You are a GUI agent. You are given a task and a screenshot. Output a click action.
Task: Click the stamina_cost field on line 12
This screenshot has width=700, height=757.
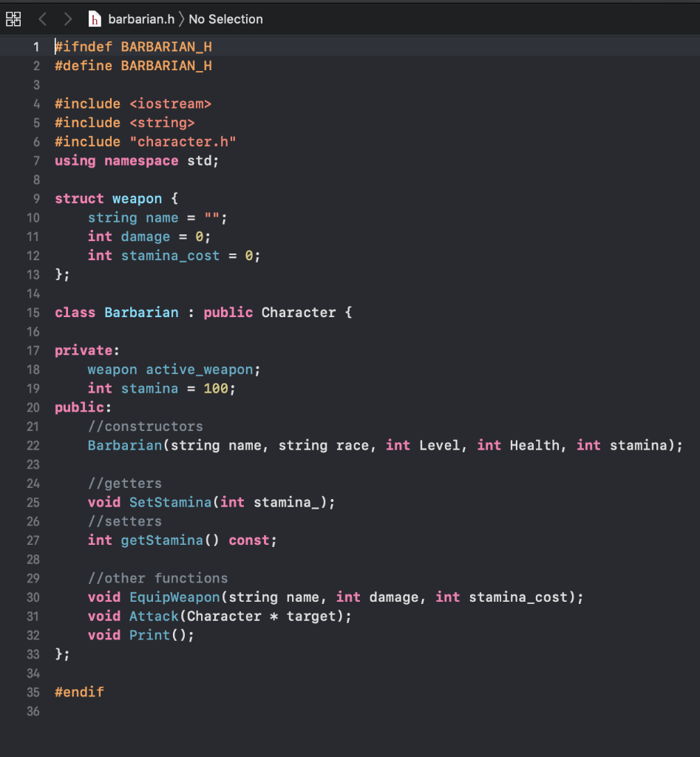coord(171,255)
